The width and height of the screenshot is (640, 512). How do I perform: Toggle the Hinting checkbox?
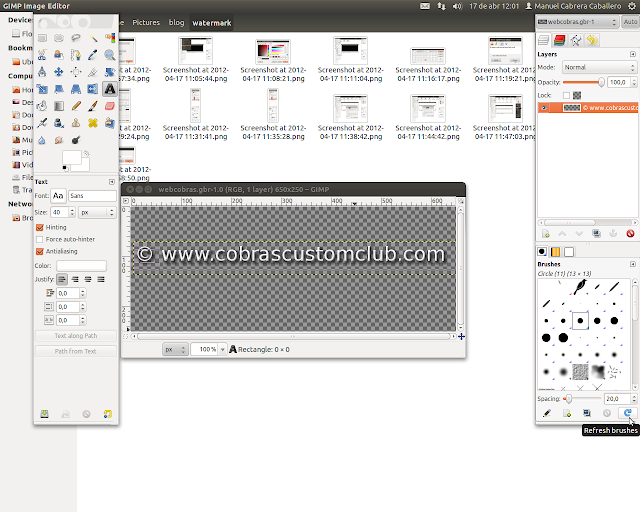click(x=40, y=227)
